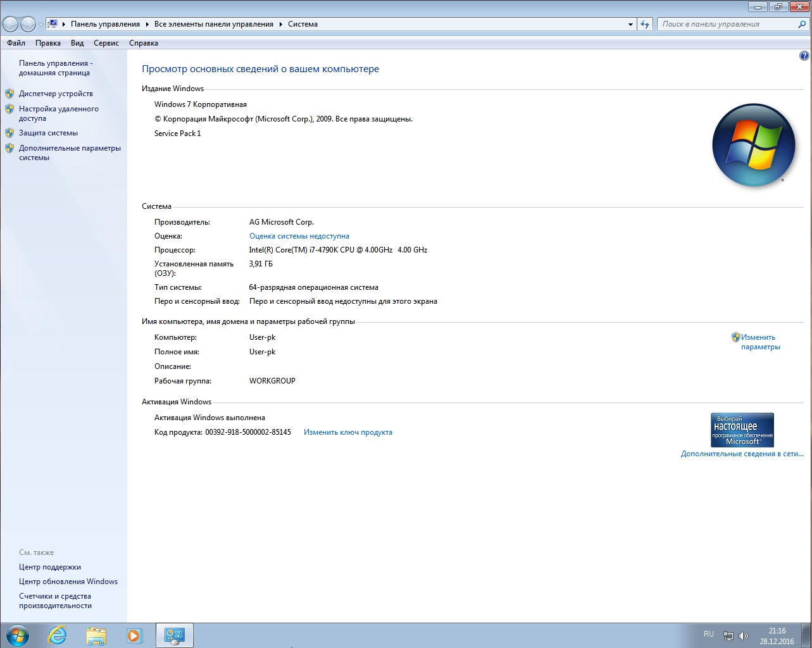Open Windows Explorer folder icon on taskbar

96,635
